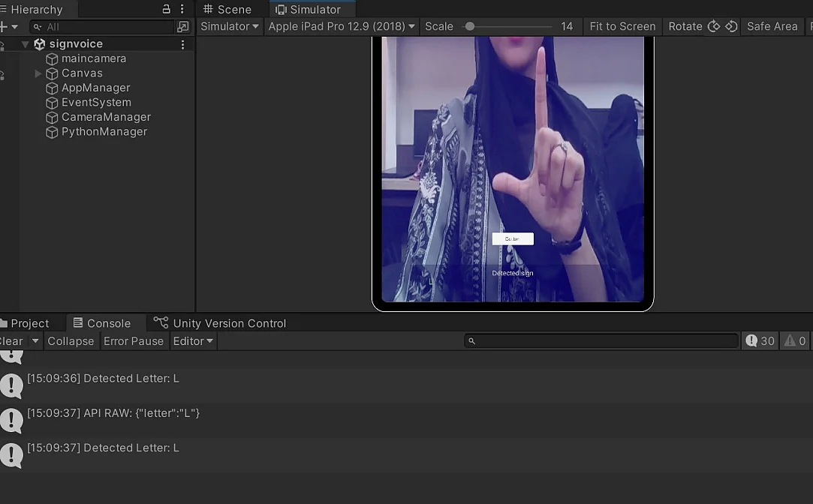
Task: Click the maincamera cube icon
Action: point(52,59)
